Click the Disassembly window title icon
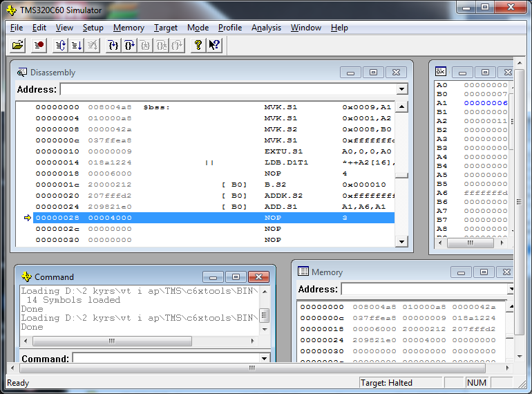Screen dimensions: 532x394 (21, 73)
